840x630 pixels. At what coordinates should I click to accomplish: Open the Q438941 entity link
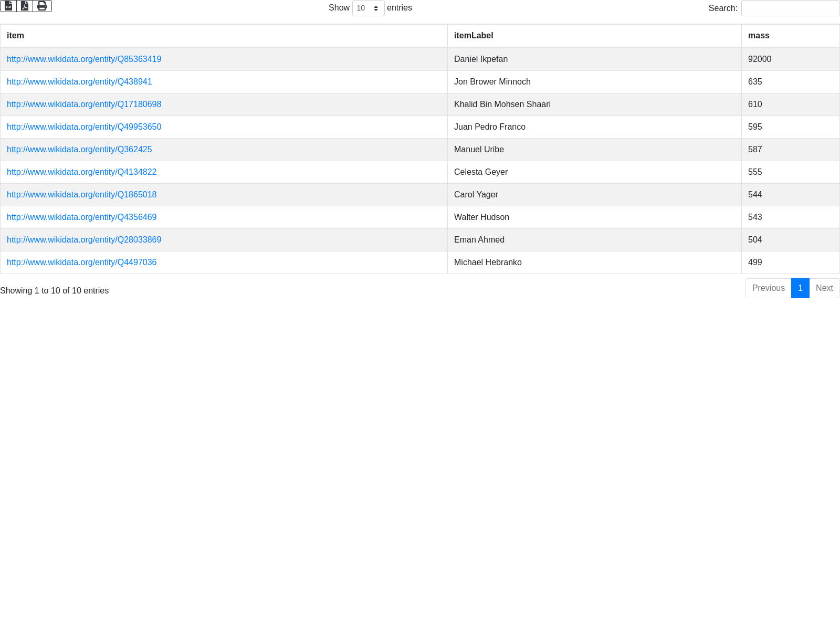pyautogui.click(x=79, y=82)
